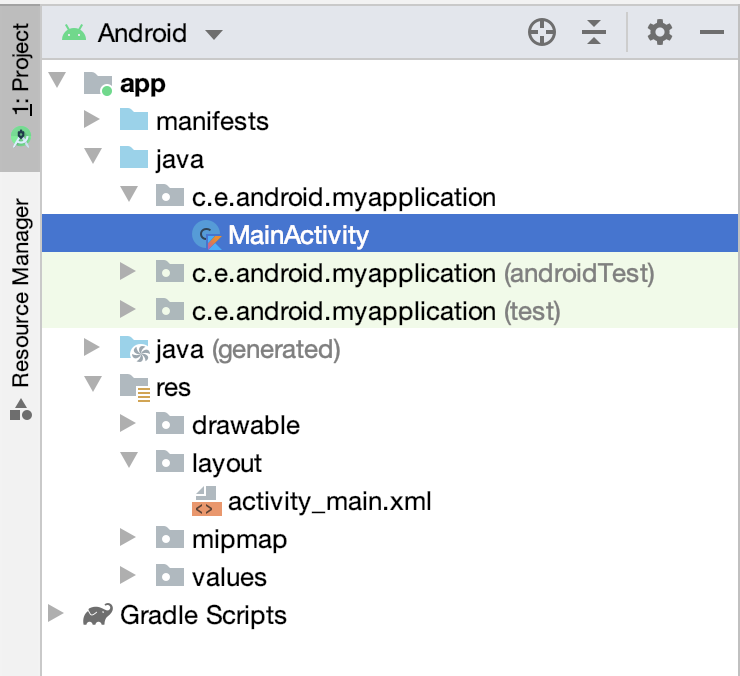The height and width of the screenshot is (676, 740).
Task: Click the activity_main.xml layout file icon
Action: pos(207,501)
